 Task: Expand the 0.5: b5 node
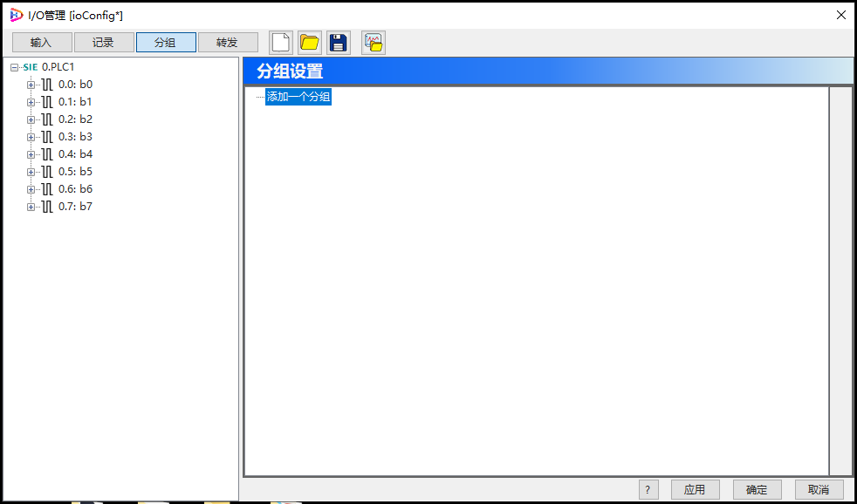pyautogui.click(x=31, y=173)
